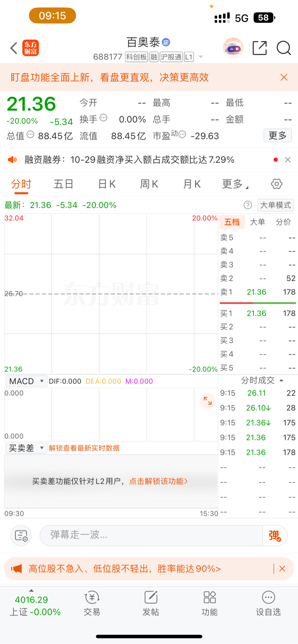Open the MACD indicator dropdown
Screen dimensions: 298x644
pyautogui.click(x=26, y=381)
